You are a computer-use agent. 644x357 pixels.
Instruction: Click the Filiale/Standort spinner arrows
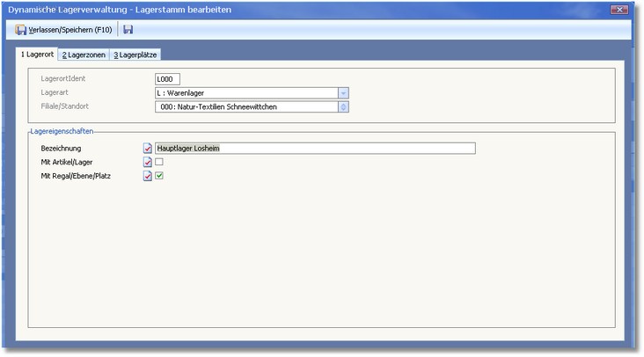coord(344,107)
